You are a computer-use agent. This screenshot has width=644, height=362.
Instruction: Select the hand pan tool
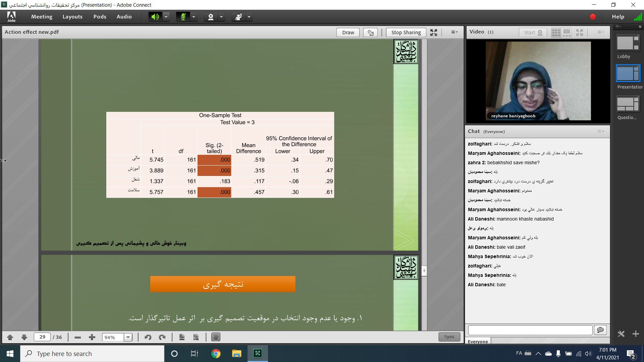click(x=216, y=337)
